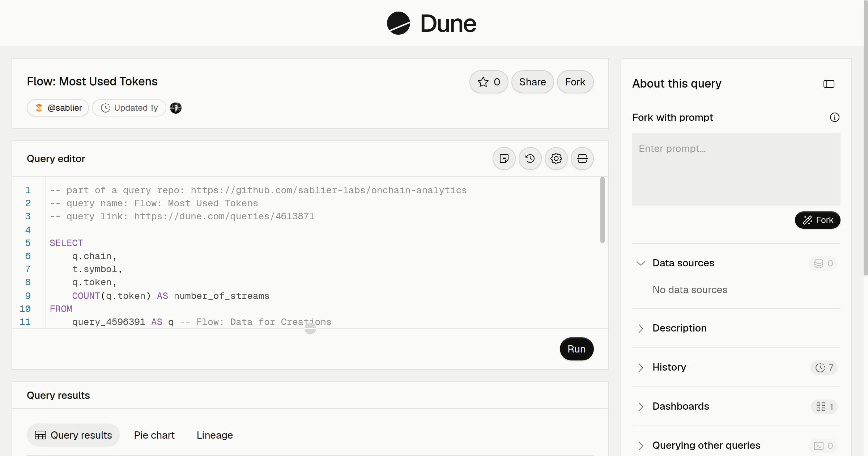Star the Flow: Most Used Tokens query
This screenshot has height=456, width=868.
(x=489, y=82)
